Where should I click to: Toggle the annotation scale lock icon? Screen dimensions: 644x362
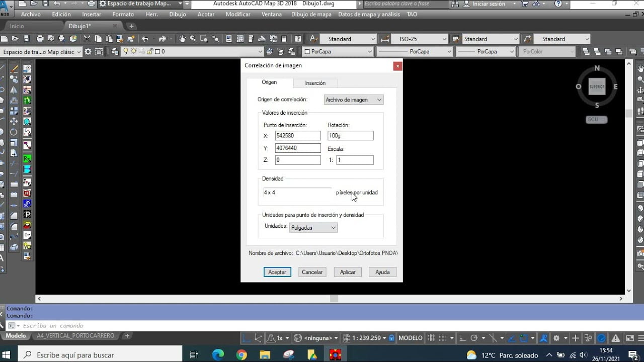(x=391, y=338)
